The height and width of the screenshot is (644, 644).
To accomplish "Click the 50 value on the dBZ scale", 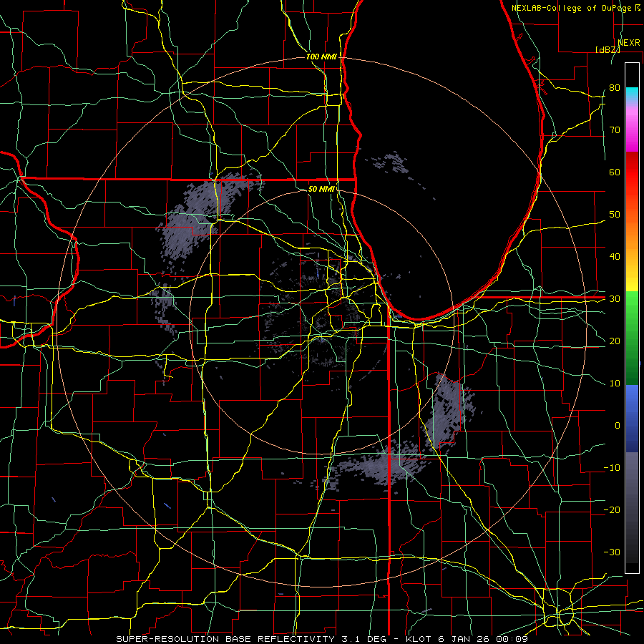I will coord(615,215).
